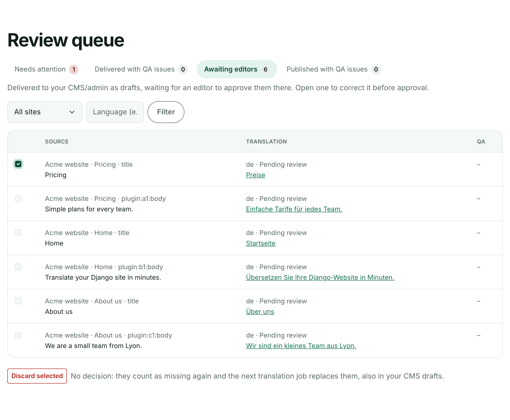Click 'Acme website · Home · plugin:b1:body' path
This screenshot has height=420, width=510.
[104, 267]
